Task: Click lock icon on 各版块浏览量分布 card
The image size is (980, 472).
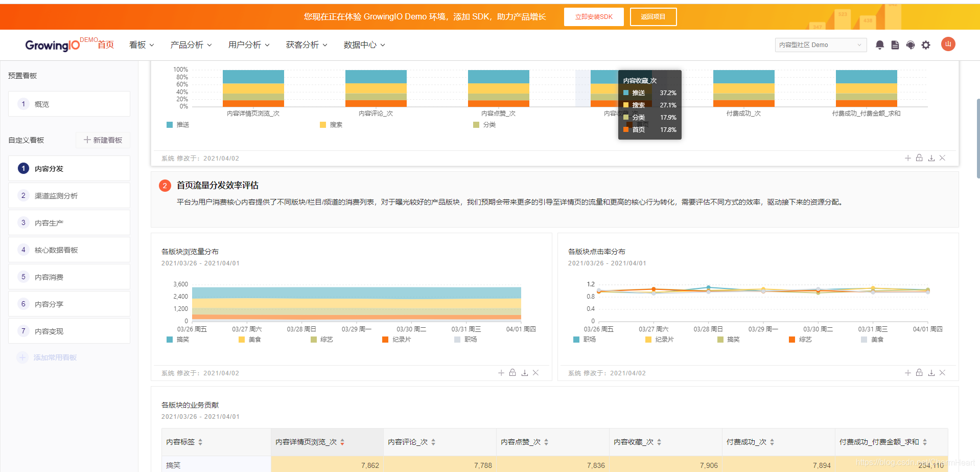Action: (x=512, y=373)
